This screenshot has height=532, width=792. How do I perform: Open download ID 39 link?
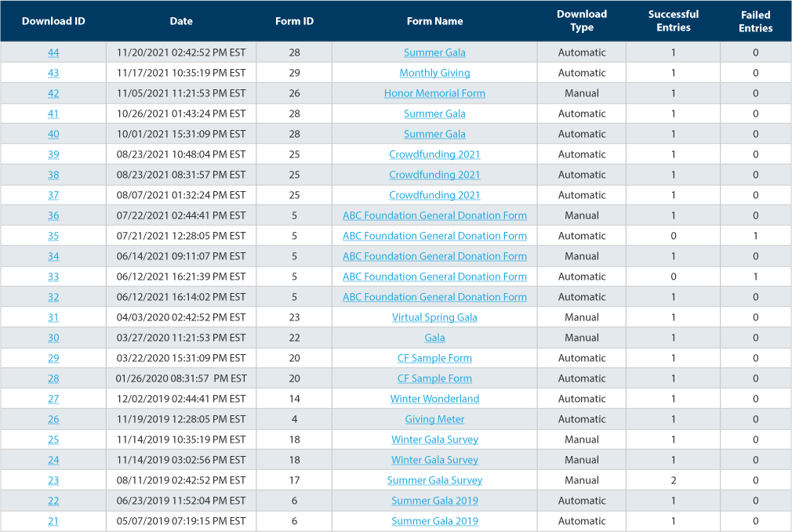click(x=53, y=154)
